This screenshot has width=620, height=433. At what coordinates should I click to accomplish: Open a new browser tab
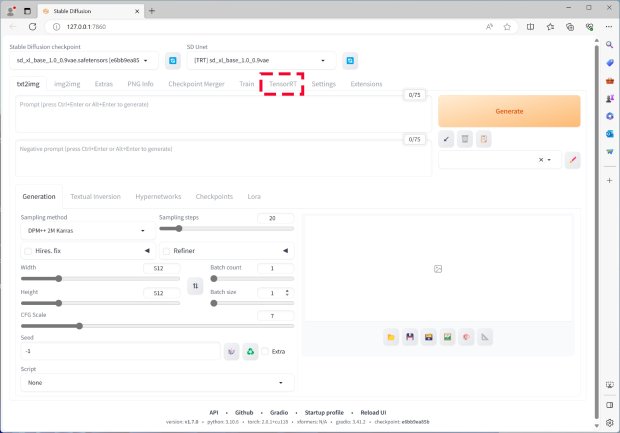(x=152, y=11)
